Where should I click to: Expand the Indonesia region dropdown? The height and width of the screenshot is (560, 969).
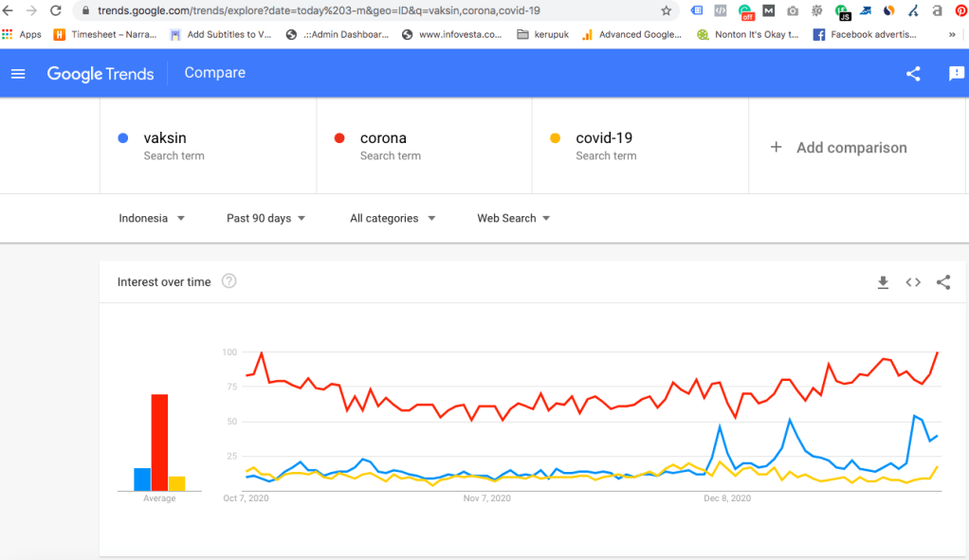point(152,218)
